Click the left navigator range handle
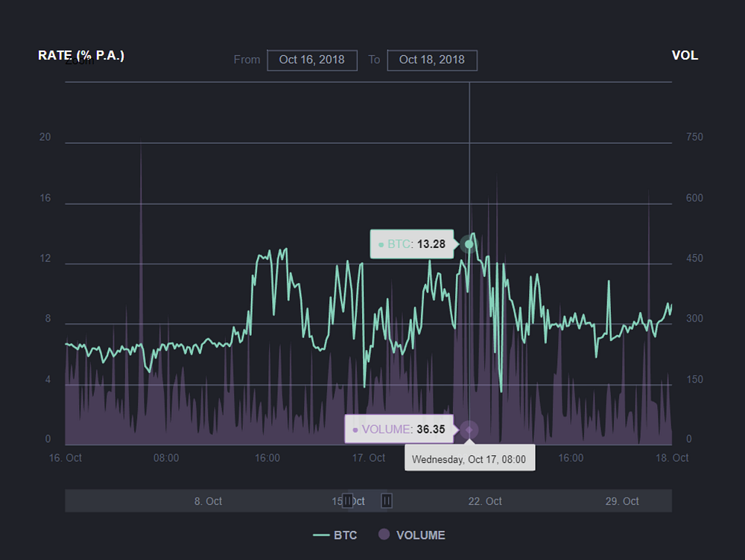Viewport: 745px width, 560px height. tap(347, 501)
